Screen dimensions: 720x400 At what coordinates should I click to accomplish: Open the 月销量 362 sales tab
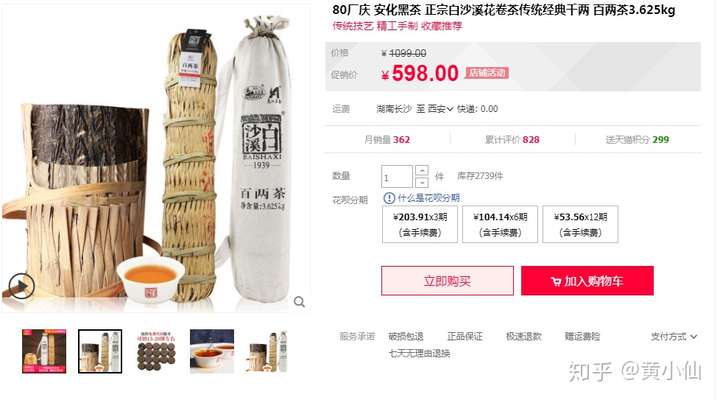(x=387, y=140)
